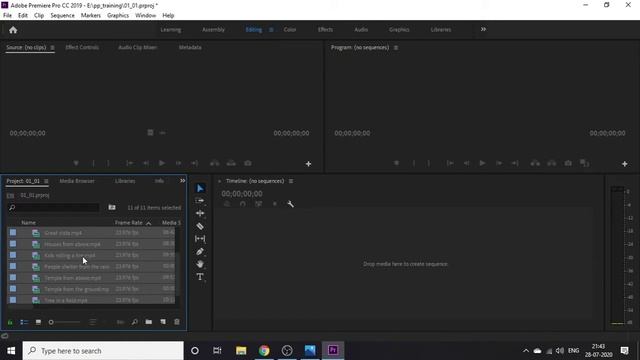The width and height of the screenshot is (640, 360).
Task: Click the Clear trash icon in Project panel
Action: [177, 322]
